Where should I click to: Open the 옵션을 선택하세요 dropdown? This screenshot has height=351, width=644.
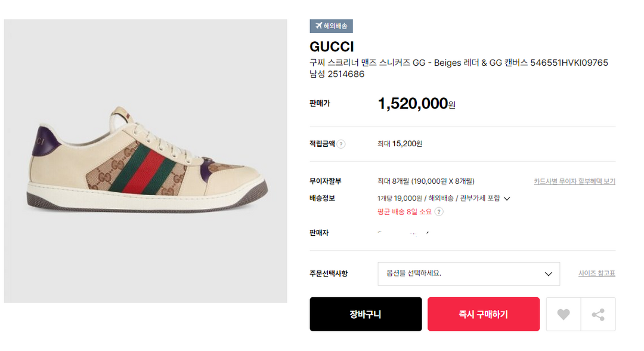(468, 273)
